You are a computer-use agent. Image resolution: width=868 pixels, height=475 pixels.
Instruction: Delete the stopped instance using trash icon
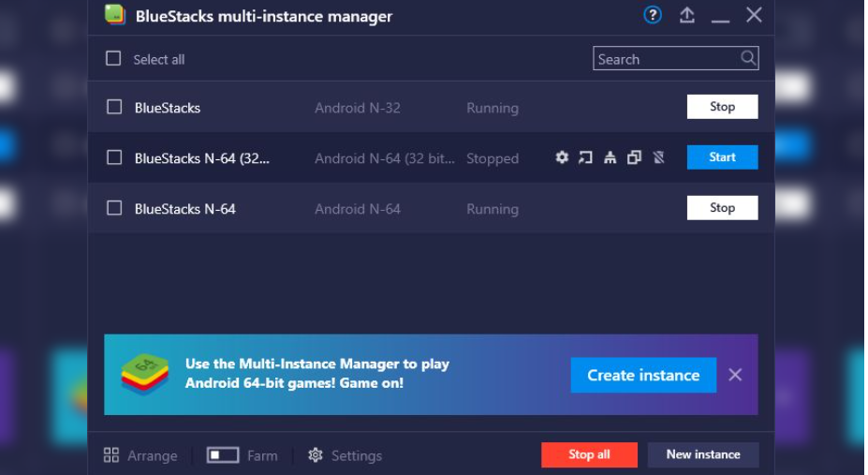(659, 157)
